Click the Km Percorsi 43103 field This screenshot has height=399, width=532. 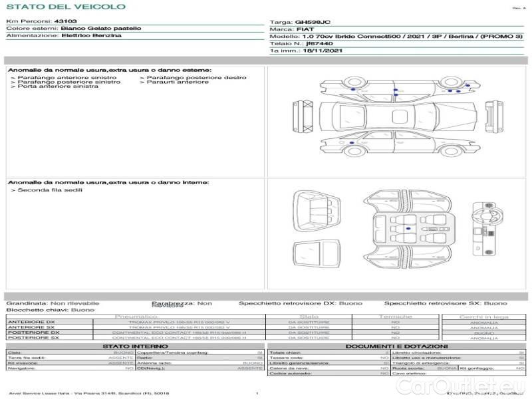[41, 22]
